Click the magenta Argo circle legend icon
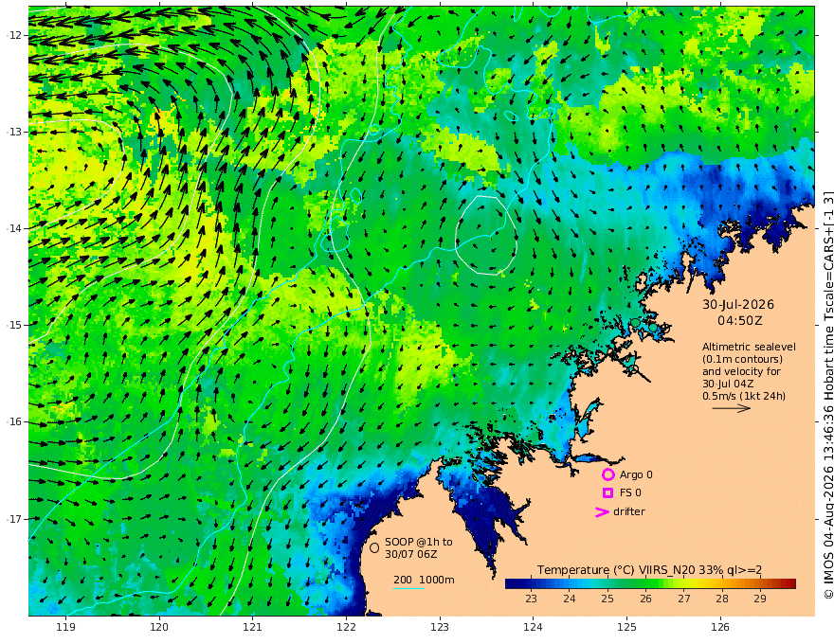The height and width of the screenshot is (644, 834). tap(607, 474)
